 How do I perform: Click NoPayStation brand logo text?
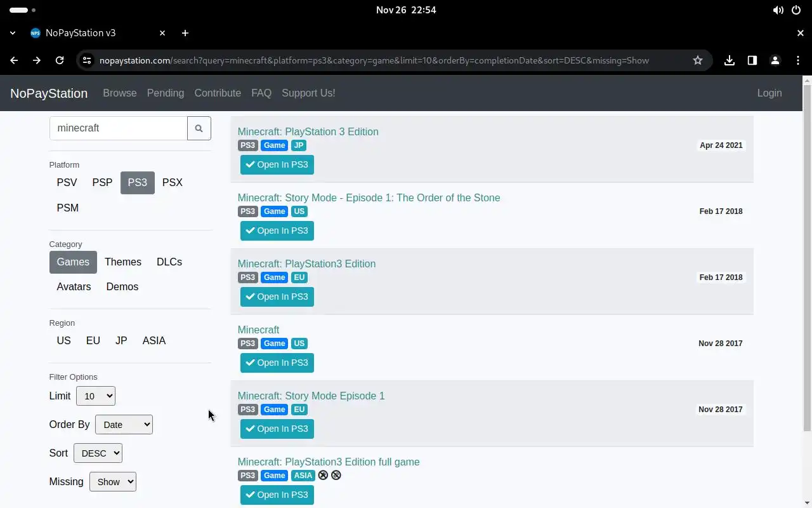point(49,93)
